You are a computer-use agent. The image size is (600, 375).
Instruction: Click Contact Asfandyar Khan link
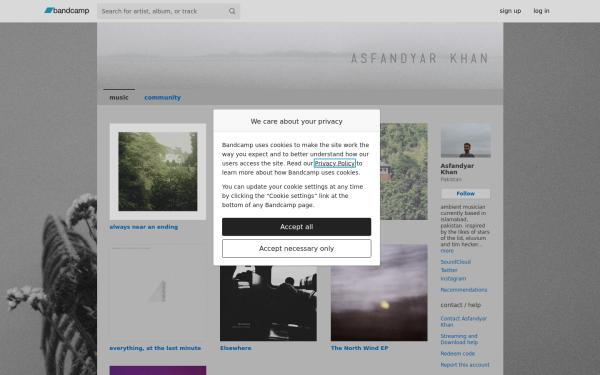463,321
